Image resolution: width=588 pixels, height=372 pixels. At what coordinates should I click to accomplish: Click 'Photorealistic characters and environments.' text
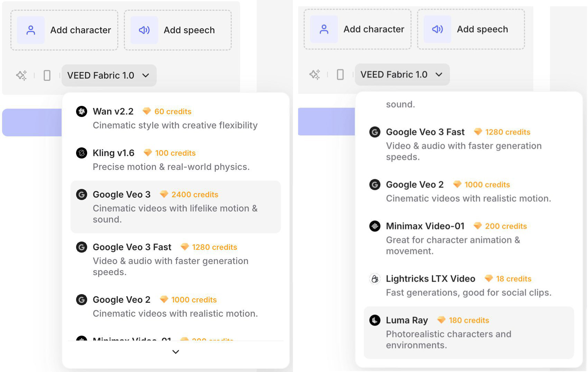coord(449,339)
